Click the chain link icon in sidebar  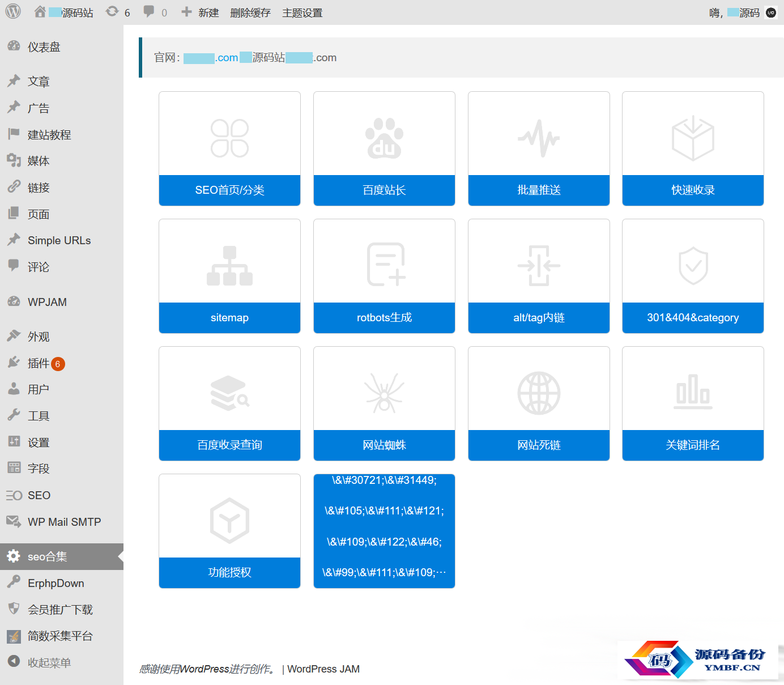(x=14, y=187)
